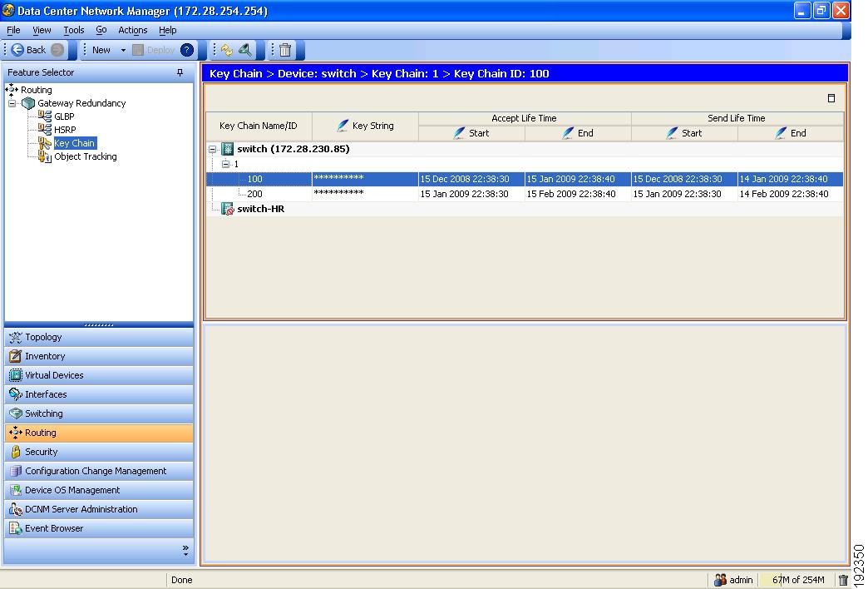Select the Object Tracking feature icon

click(x=43, y=156)
